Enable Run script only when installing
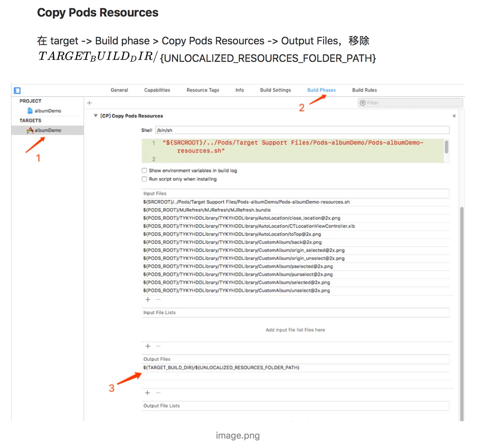483x448 pixels. (144, 179)
